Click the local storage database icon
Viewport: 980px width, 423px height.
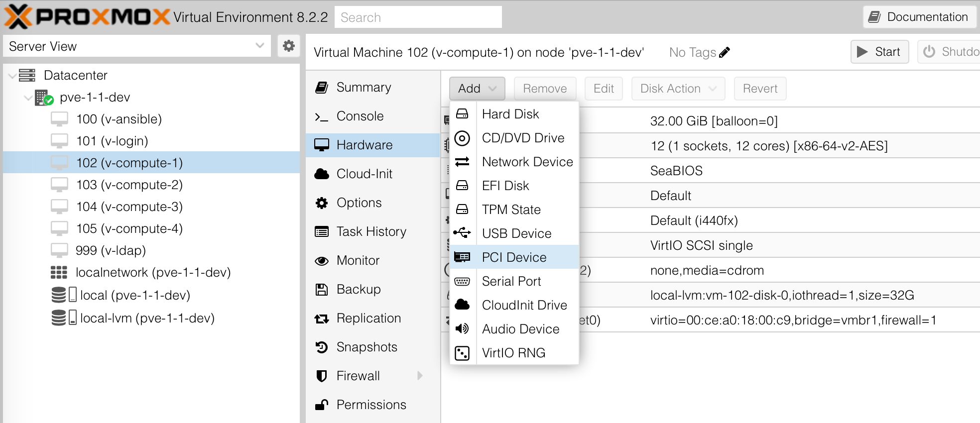coord(59,295)
